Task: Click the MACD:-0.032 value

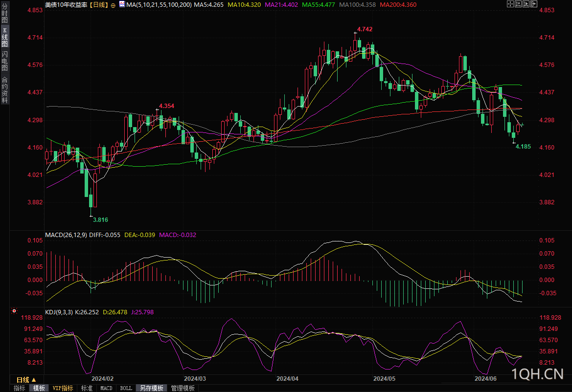Action: click(x=178, y=235)
